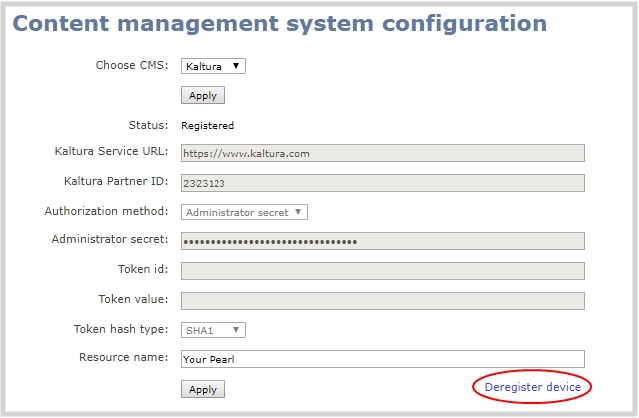The width and height of the screenshot is (639, 418).
Task: Click the Token value input field
Action: coord(383,301)
